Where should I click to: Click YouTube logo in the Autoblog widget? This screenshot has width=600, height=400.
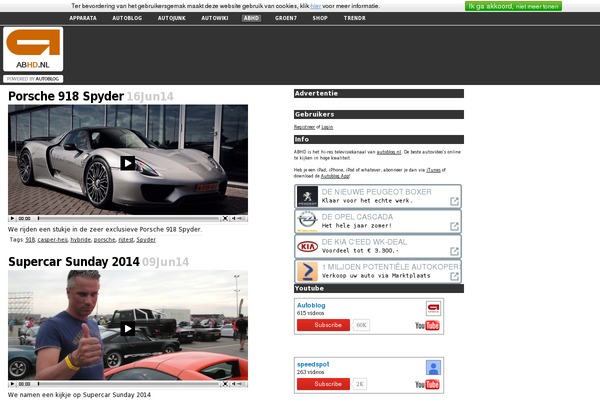coord(427,325)
